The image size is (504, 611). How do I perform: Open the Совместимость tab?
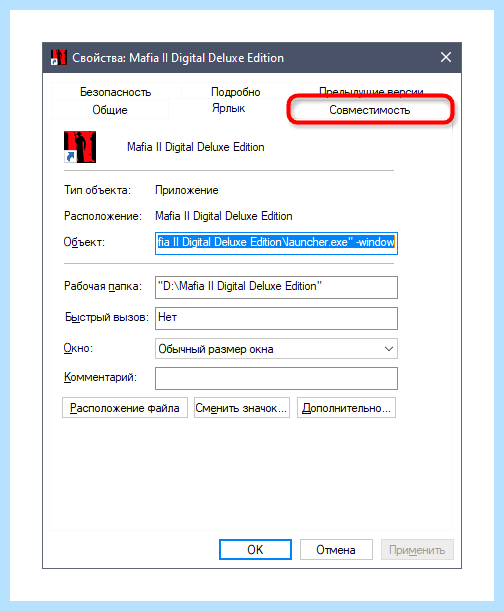[x=370, y=110]
